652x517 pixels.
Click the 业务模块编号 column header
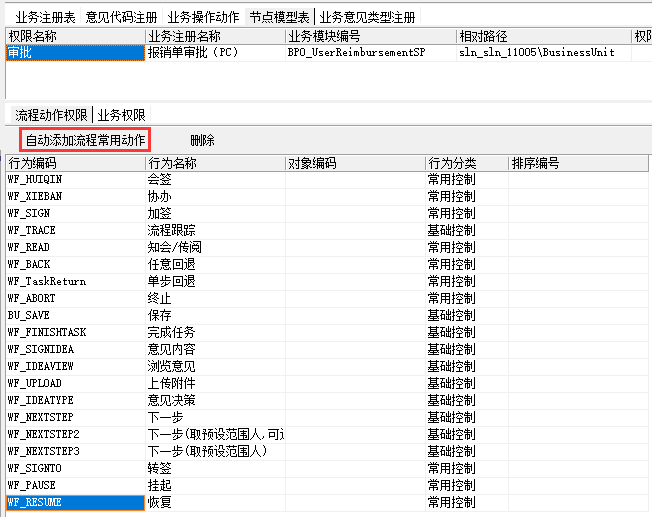pos(371,36)
